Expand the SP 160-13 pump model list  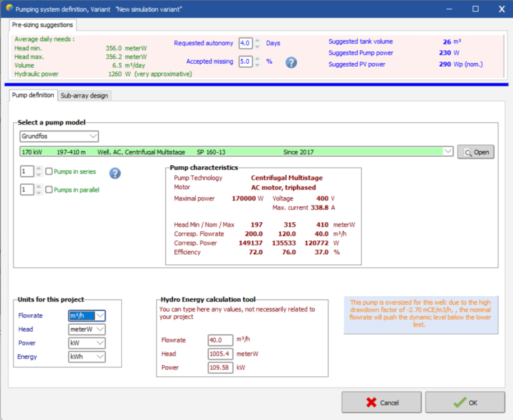(447, 151)
